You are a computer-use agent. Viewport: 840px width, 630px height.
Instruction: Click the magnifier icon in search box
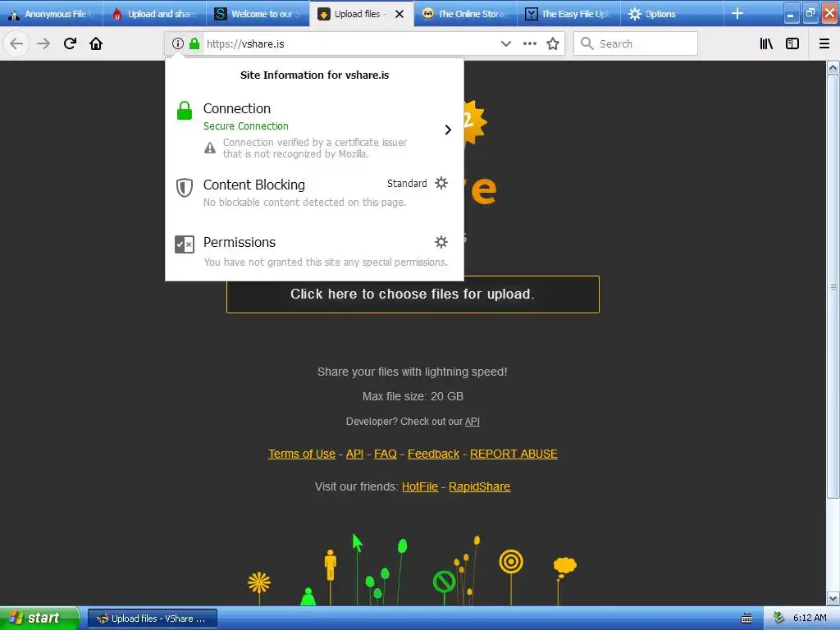(x=587, y=43)
